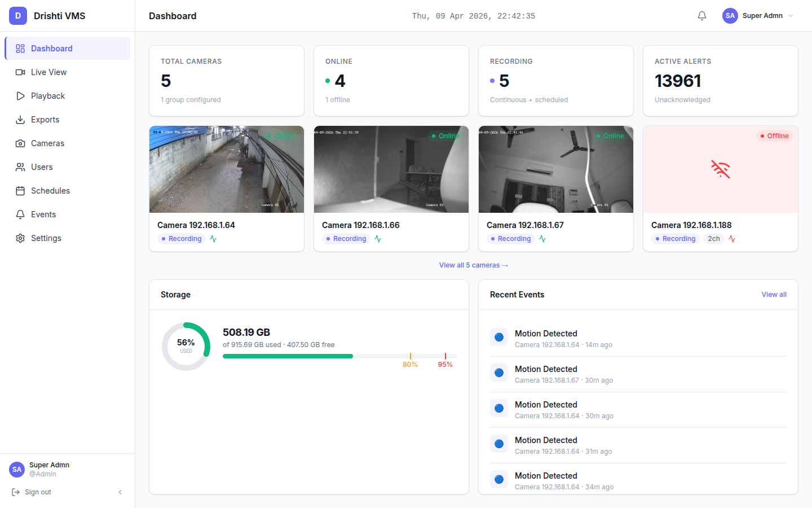812x508 pixels.
Task: Select the Dashboard menu item
Action: coord(52,48)
